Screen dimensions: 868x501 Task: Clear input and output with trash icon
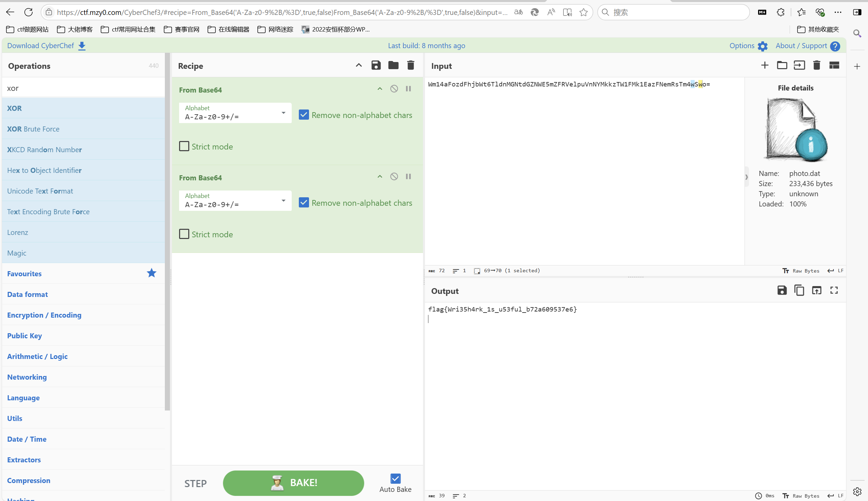(x=817, y=65)
